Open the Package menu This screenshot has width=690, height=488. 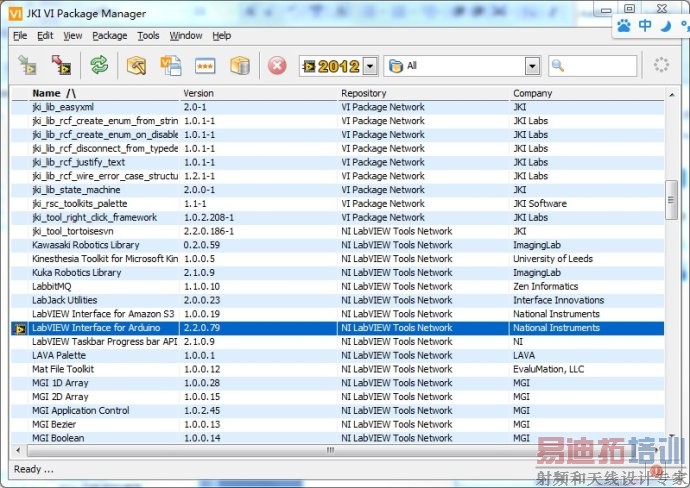(109, 36)
